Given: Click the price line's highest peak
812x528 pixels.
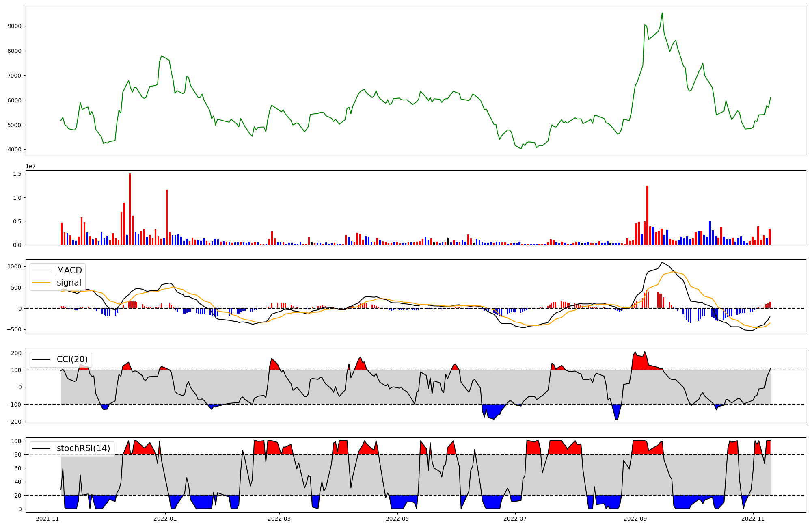Looking at the screenshot, I should (662, 13).
